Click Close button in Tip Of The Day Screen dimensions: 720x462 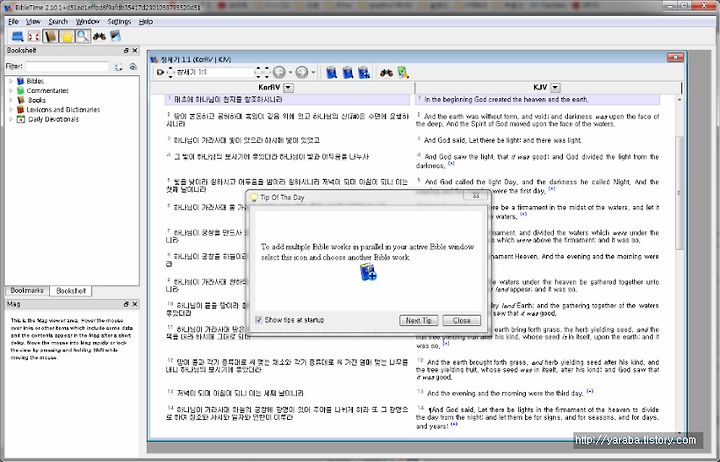coord(461,320)
